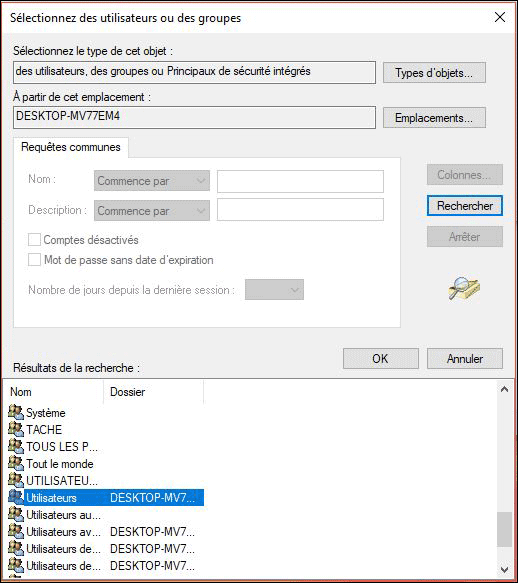518x583 pixels.
Task: Click the DESKTOP-MV77EM4 location field
Action: point(194,117)
